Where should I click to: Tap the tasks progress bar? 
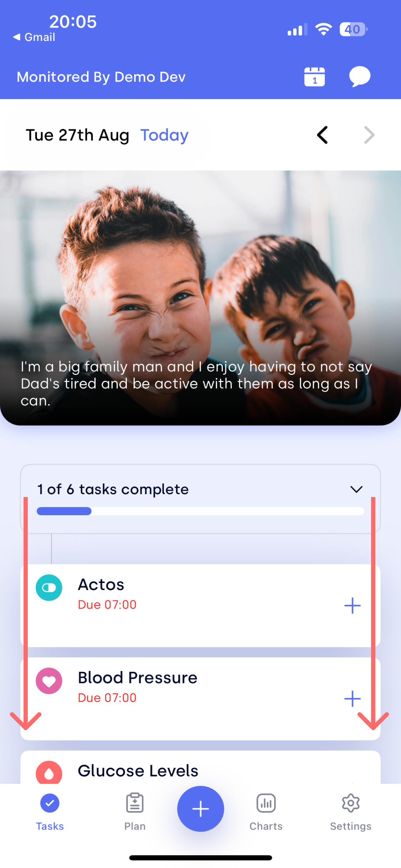(x=200, y=511)
